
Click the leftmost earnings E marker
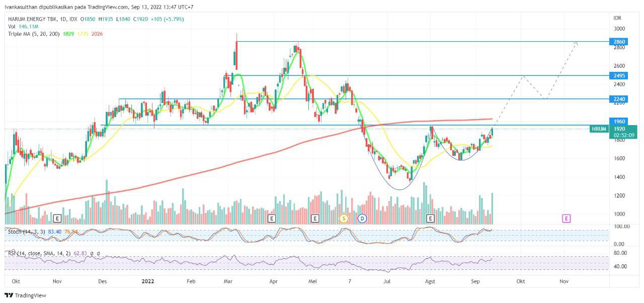coord(57,218)
